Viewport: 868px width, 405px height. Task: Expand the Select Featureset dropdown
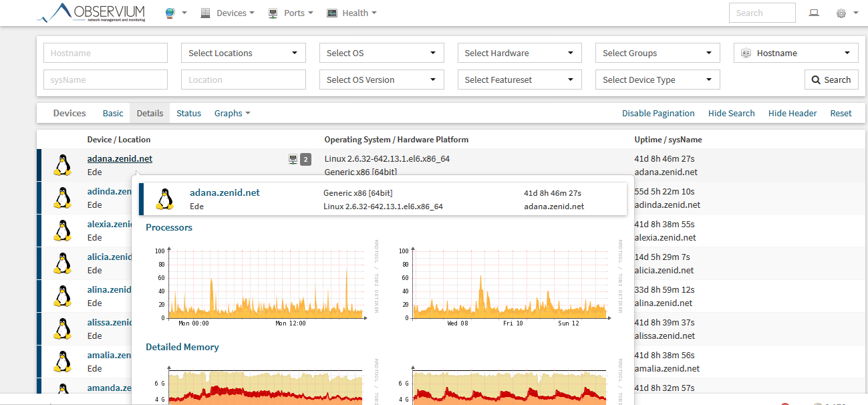tap(520, 80)
